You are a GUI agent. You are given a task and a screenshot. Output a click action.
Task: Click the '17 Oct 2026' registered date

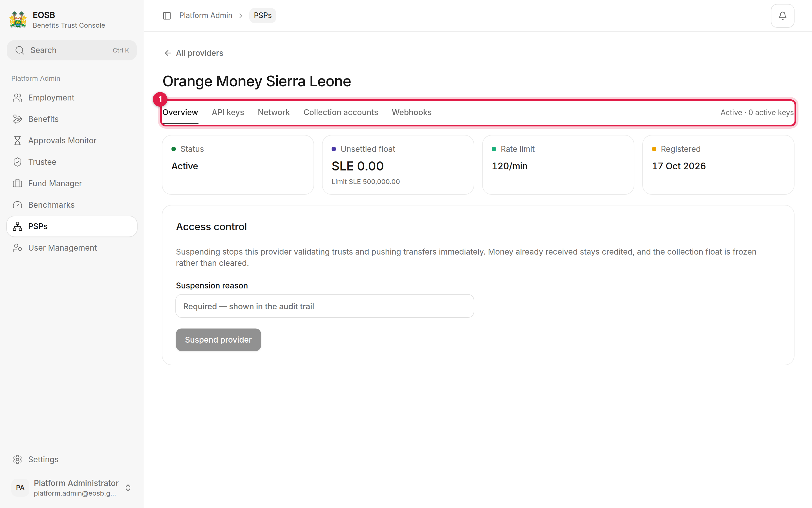[x=678, y=166]
